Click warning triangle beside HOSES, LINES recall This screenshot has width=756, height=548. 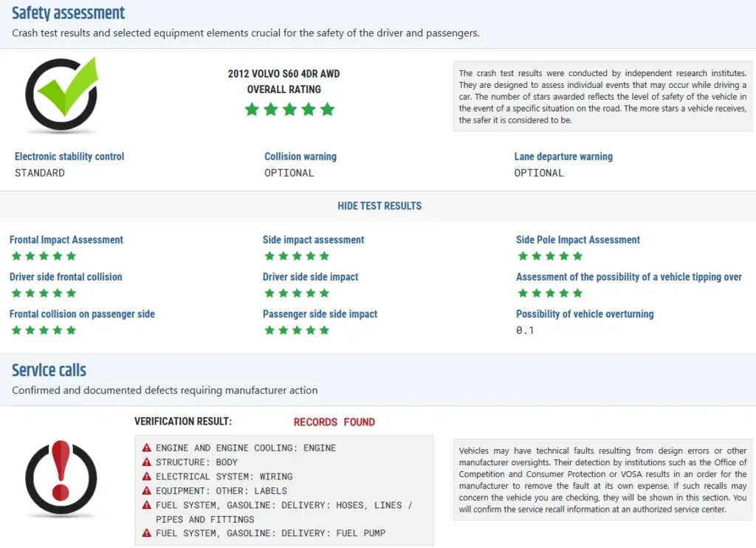pos(147,505)
